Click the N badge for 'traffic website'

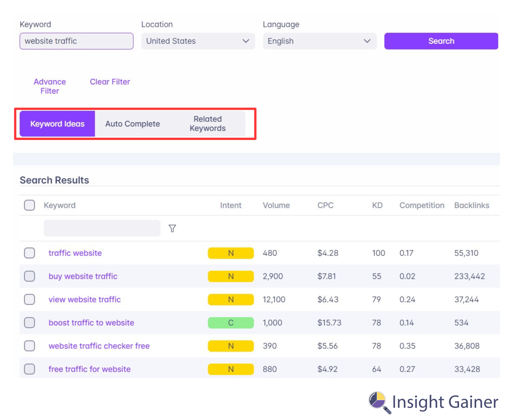point(231,253)
